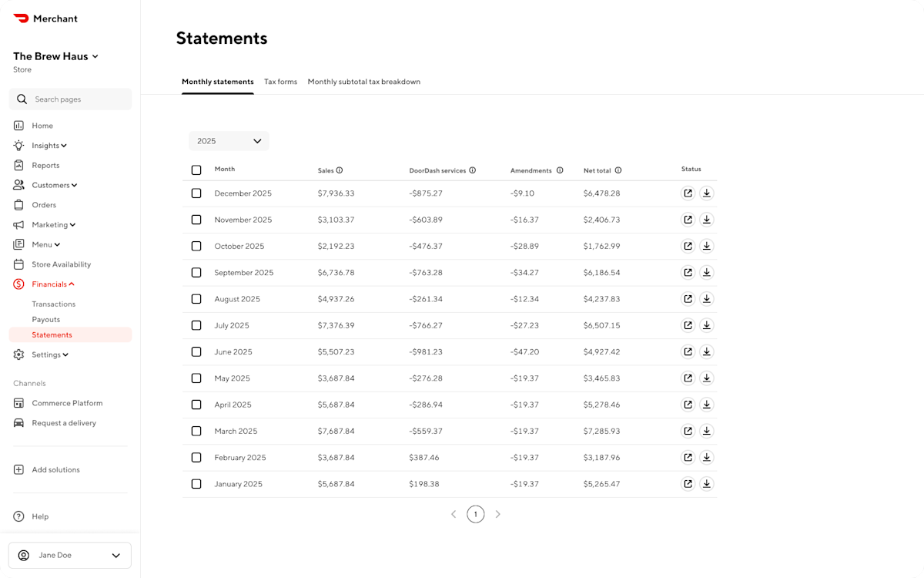924x578 pixels.
Task: Tick the checkbox for January 2025
Action: pos(196,483)
